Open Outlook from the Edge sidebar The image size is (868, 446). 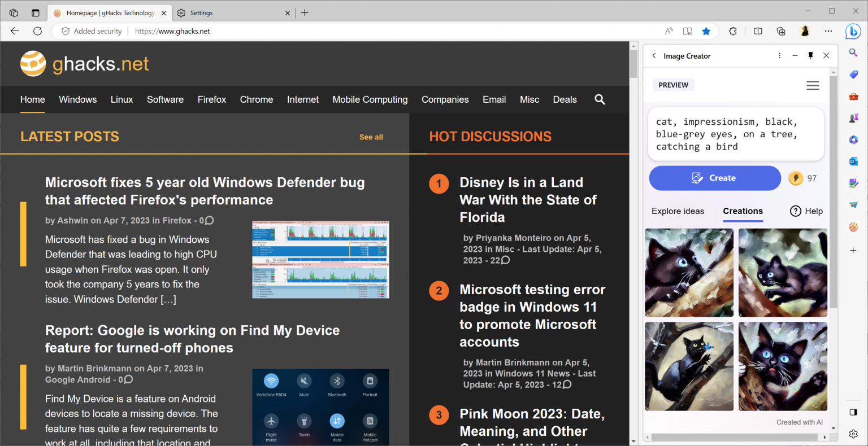[x=853, y=161]
